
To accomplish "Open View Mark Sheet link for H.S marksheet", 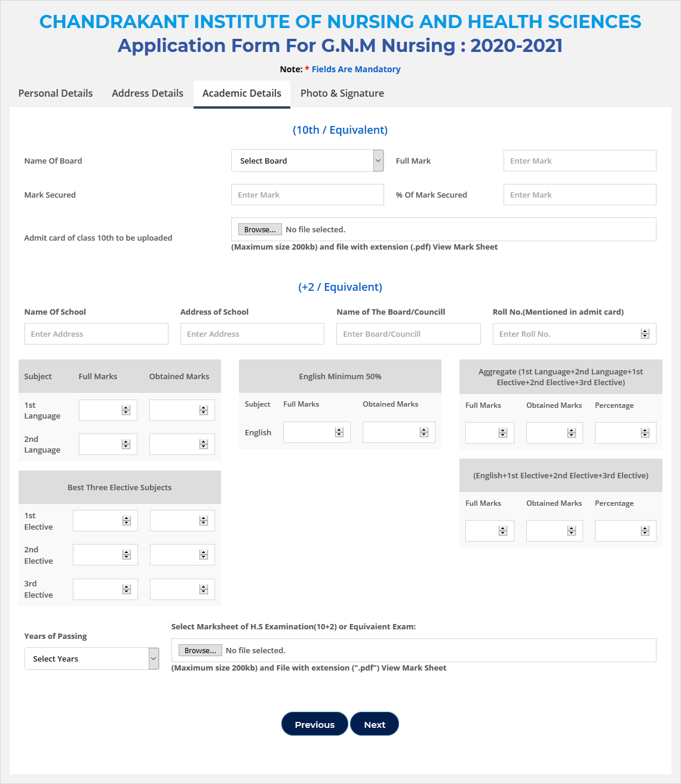I will click(x=414, y=668).
